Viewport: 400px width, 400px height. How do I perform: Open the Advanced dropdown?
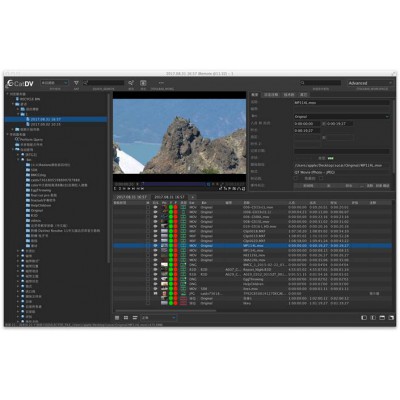370,83
